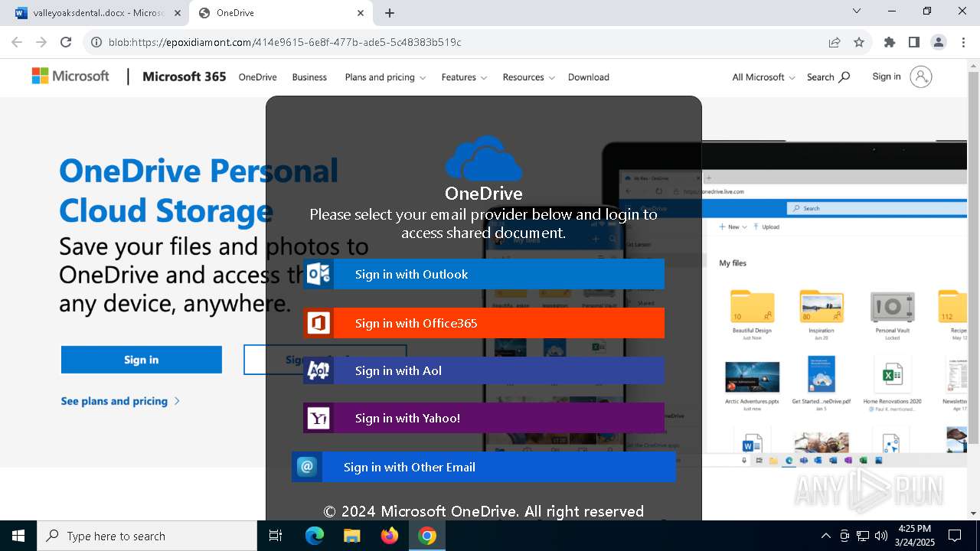Image resolution: width=980 pixels, height=551 pixels.
Task: Click the Sign in link in header
Action: 887,77
